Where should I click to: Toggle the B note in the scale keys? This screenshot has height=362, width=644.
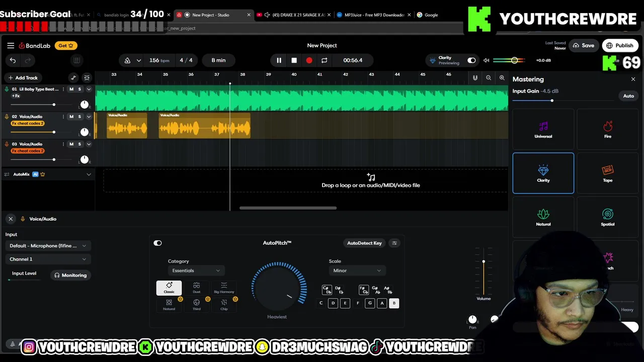coord(394,303)
